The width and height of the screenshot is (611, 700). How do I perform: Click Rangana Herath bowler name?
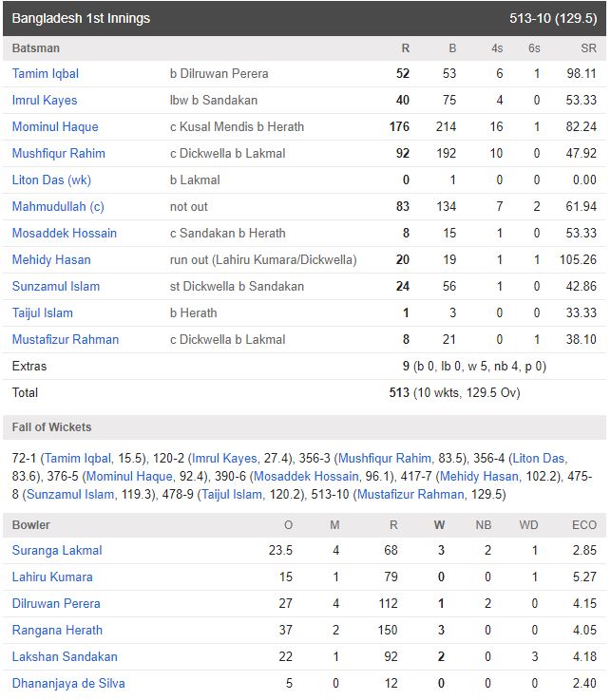[57, 630]
